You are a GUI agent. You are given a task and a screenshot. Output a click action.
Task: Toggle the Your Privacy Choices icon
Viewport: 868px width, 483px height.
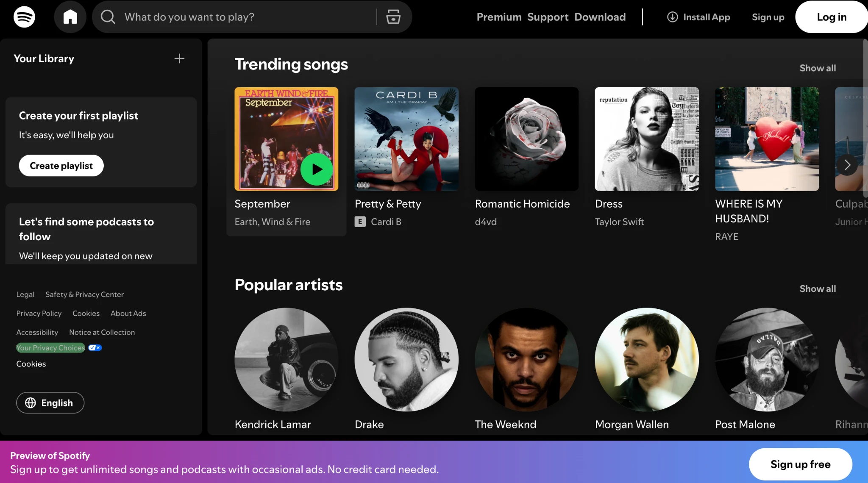(x=95, y=348)
